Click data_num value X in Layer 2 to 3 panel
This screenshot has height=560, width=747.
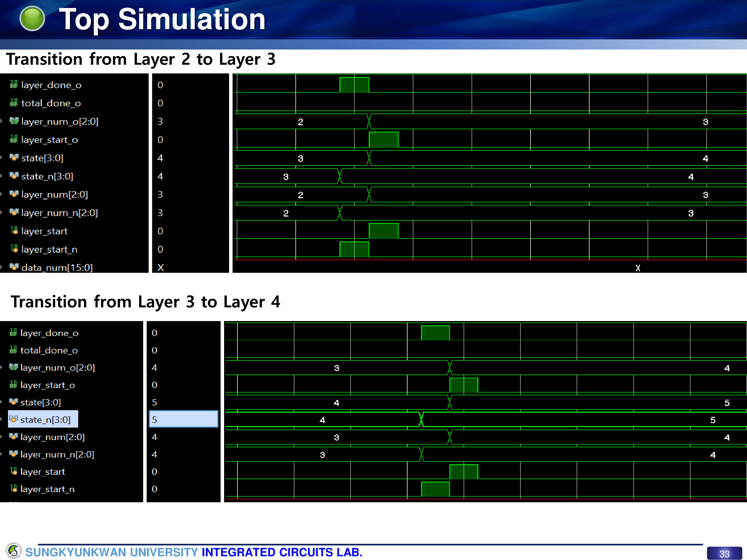(x=160, y=267)
